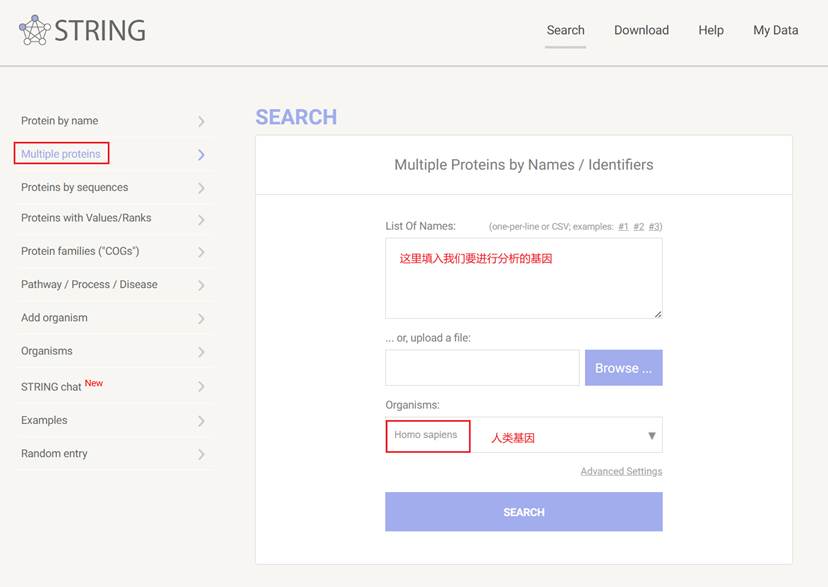This screenshot has height=587, width=828.
Task: Select Protein by name search
Action: pyautogui.click(x=60, y=121)
